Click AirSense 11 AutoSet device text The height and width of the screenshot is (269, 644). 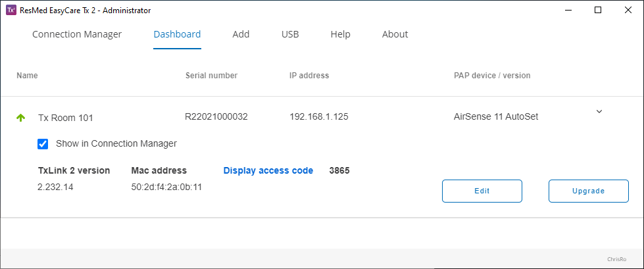point(496,116)
